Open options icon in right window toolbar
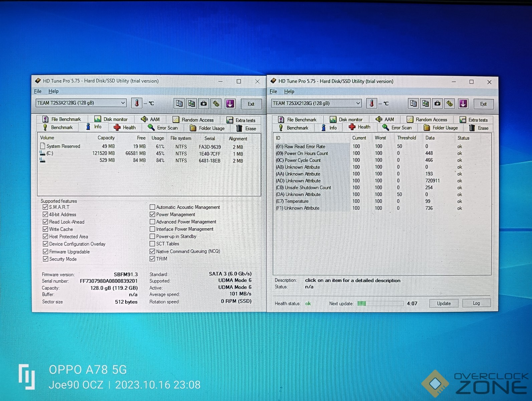Viewport: 532px width, 401px height. point(450,104)
